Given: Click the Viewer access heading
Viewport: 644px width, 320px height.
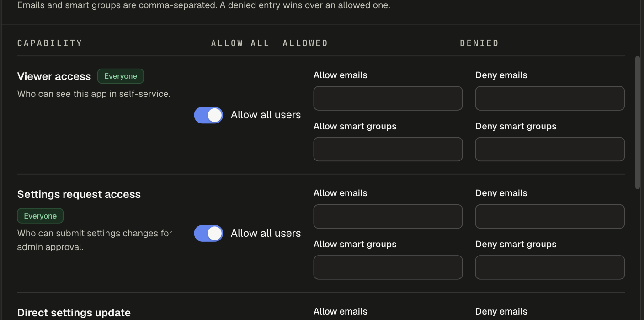Looking at the screenshot, I should pos(54,76).
